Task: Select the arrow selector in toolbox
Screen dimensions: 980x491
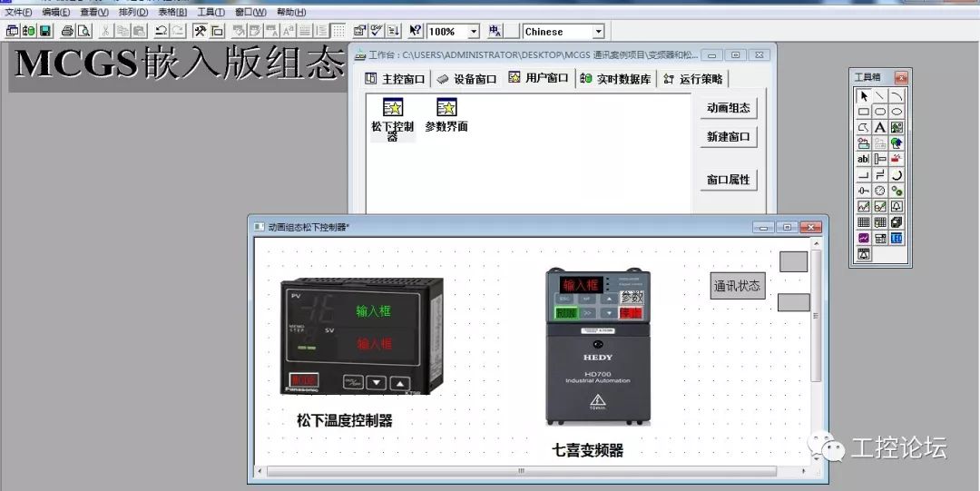Action: (864, 96)
